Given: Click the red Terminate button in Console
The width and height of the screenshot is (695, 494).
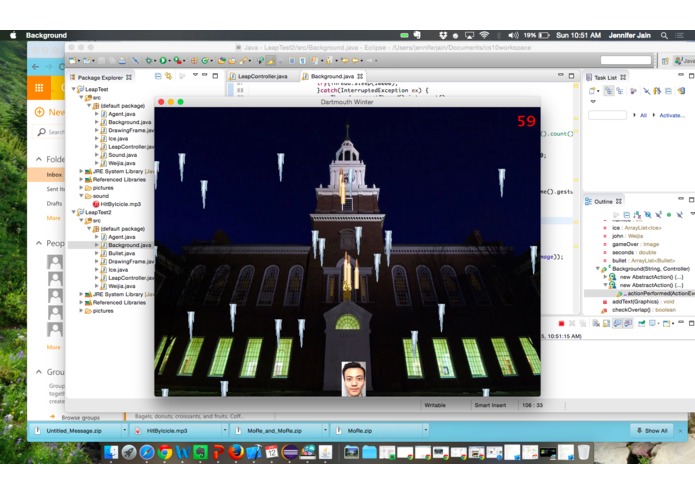Looking at the screenshot, I should (562, 323).
